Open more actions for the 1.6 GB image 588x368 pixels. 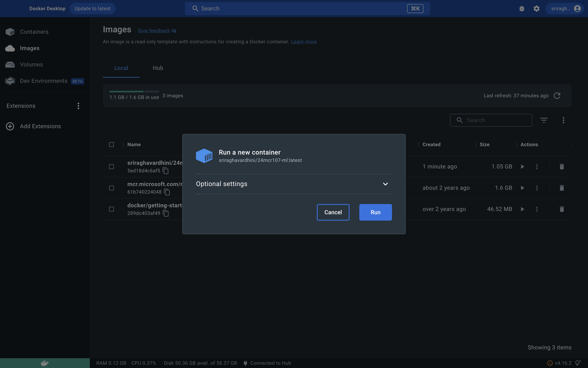coord(537,188)
